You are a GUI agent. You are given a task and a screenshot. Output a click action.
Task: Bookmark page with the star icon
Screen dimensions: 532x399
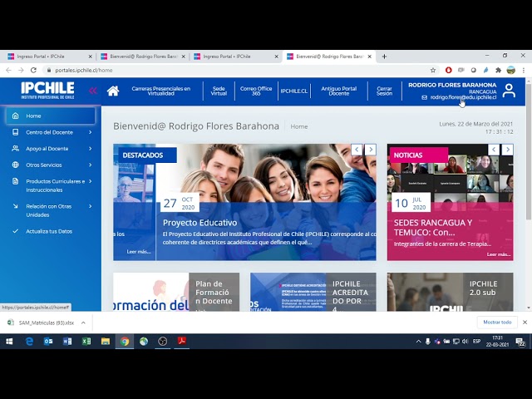coord(433,70)
